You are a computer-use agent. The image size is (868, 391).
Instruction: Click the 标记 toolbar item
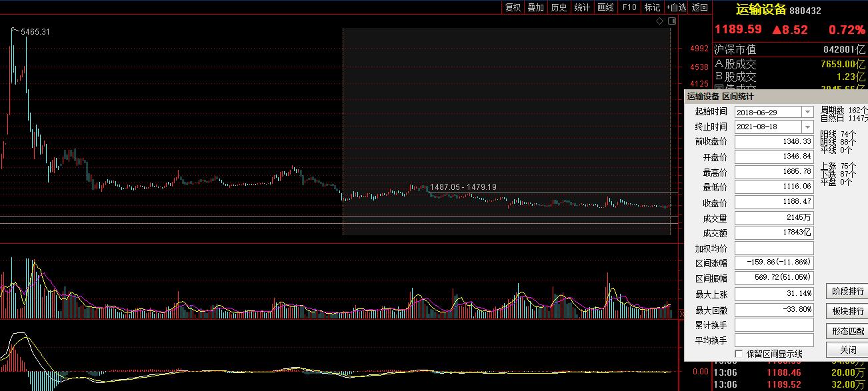tap(652, 7)
